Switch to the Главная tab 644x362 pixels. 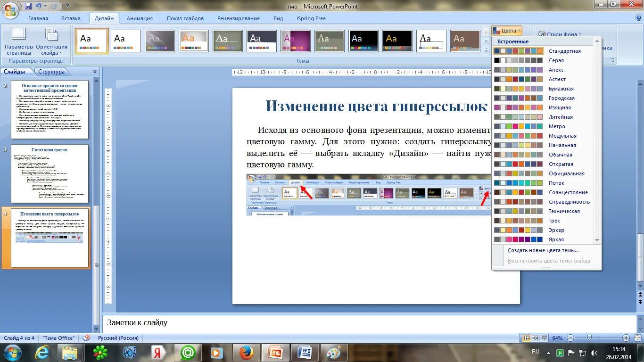[x=38, y=18]
